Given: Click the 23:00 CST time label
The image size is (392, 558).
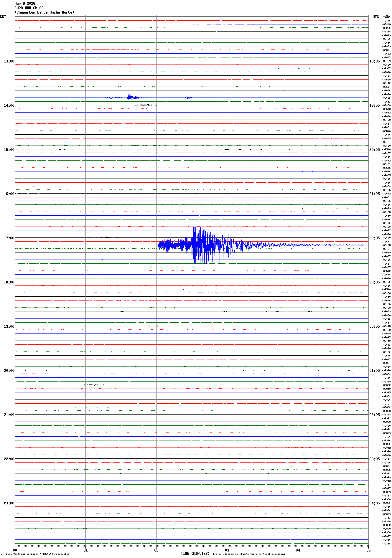Looking at the screenshot, I should point(9,503).
